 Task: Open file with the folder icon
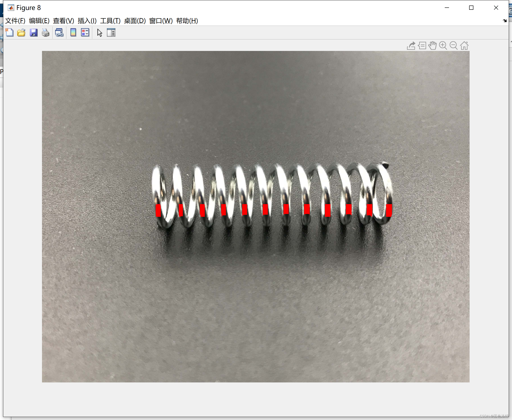point(21,32)
